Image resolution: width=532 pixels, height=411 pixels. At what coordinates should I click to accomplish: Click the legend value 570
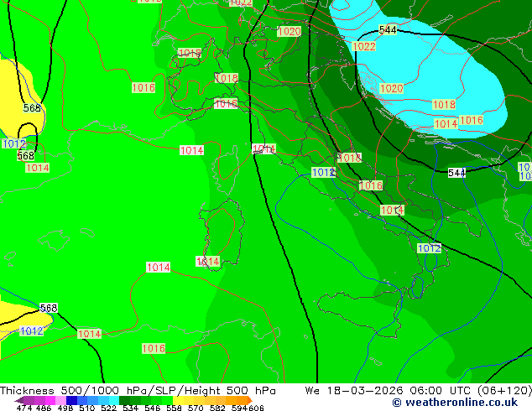[196, 408]
